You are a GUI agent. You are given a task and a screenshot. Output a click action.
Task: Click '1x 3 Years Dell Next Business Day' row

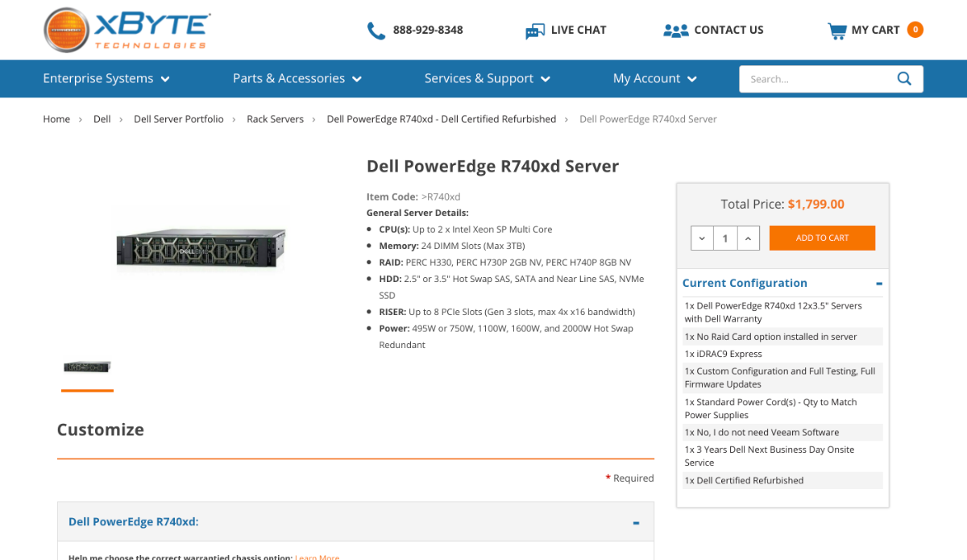pos(782,456)
